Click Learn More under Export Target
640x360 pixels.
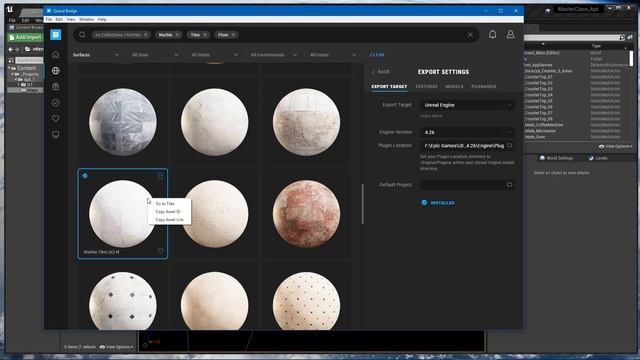click(431, 116)
